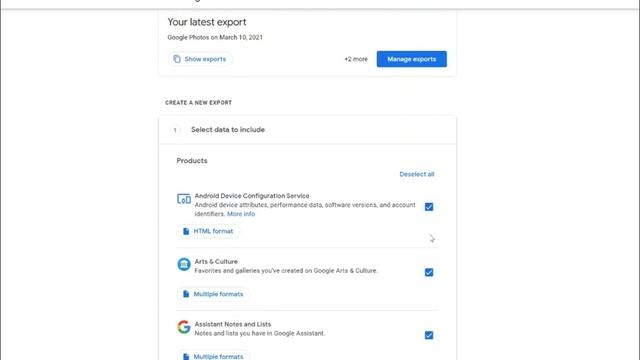Click the HTML format button
640x360 pixels.
click(208, 231)
